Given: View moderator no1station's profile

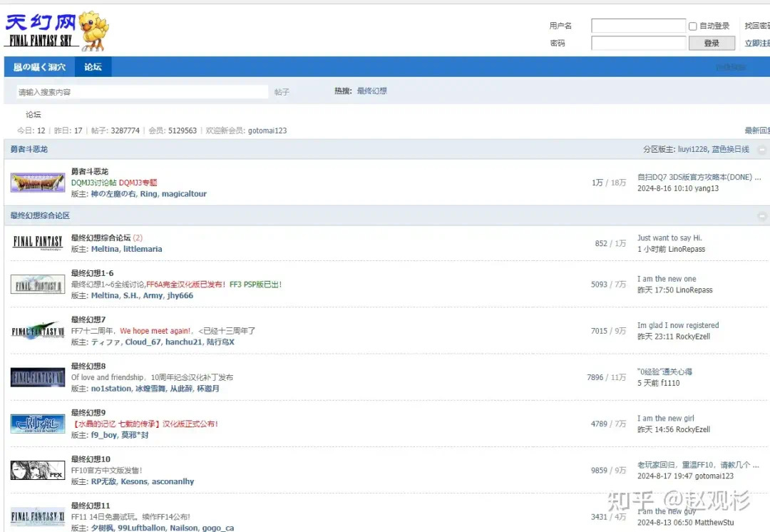Looking at the screenshot, I should click(x=111, y=389).
